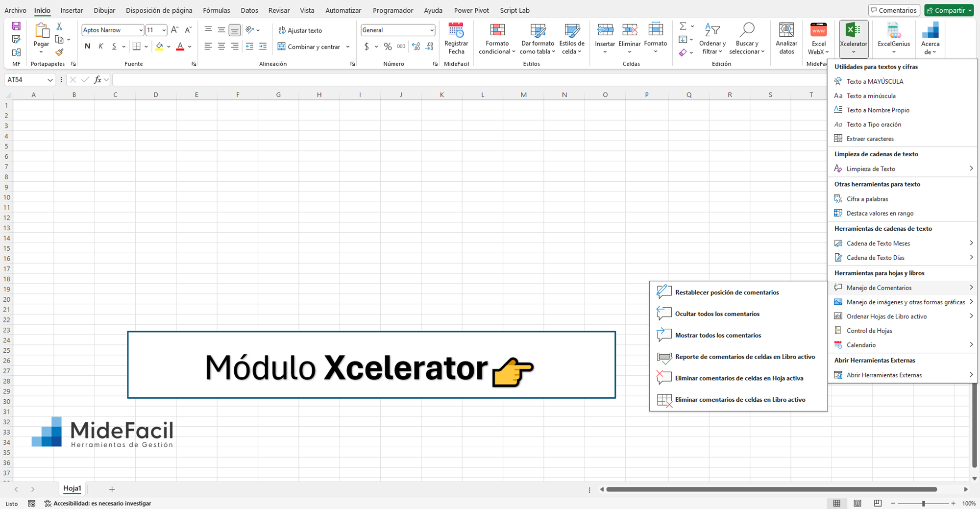Expand Cadena de Texto Meses submenu
This screenshot has height=509, width=980.
902,243
